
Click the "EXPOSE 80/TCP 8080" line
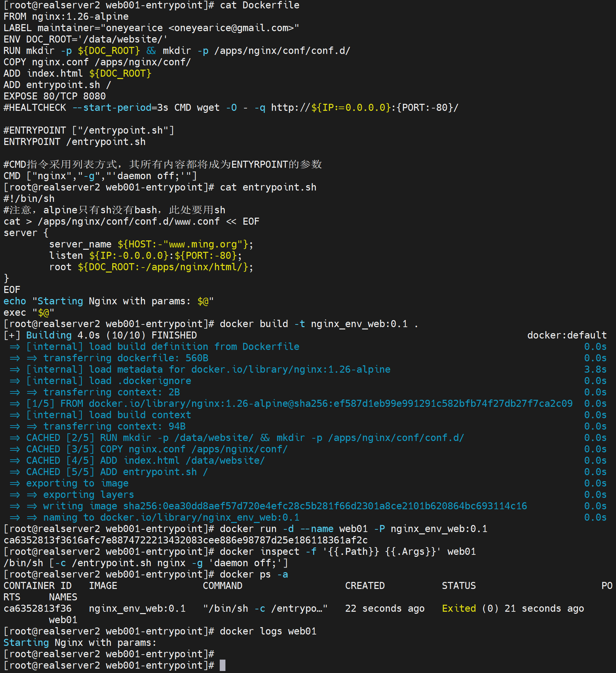click(x=55, y=96)
